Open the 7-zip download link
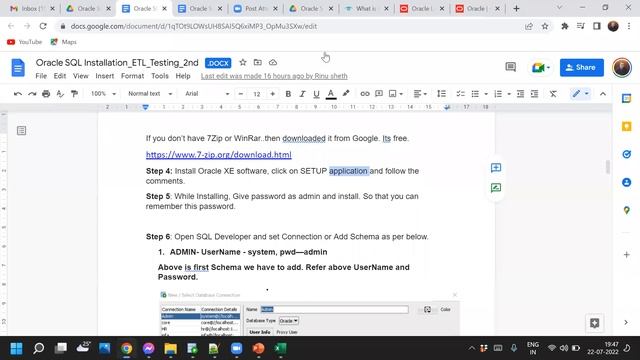Viewport: 640px width, 360px height. 219,155
